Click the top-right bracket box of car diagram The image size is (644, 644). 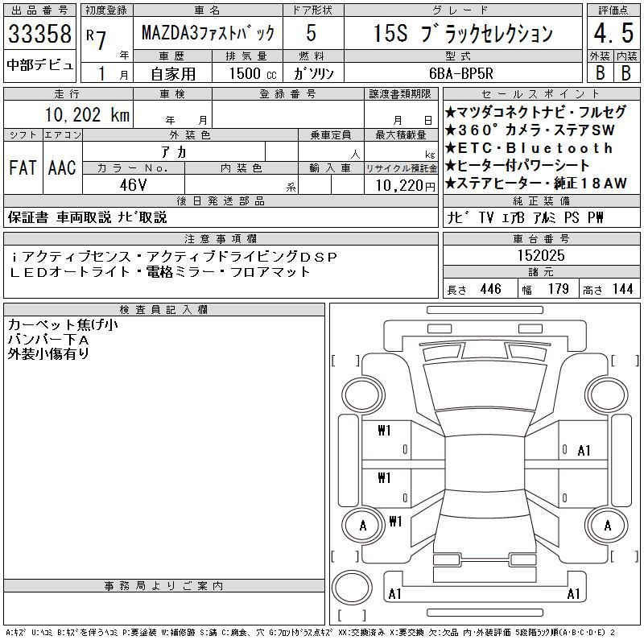click(625, 361)
